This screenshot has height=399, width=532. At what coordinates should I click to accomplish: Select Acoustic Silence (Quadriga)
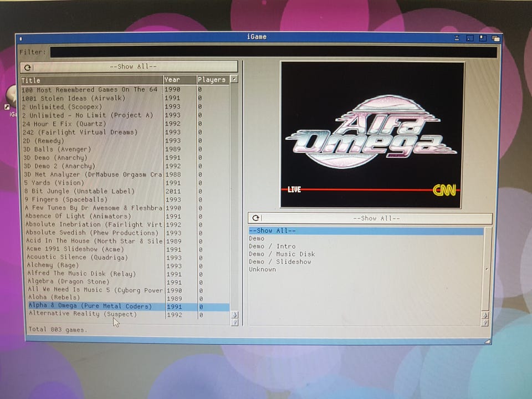[129, 257]
